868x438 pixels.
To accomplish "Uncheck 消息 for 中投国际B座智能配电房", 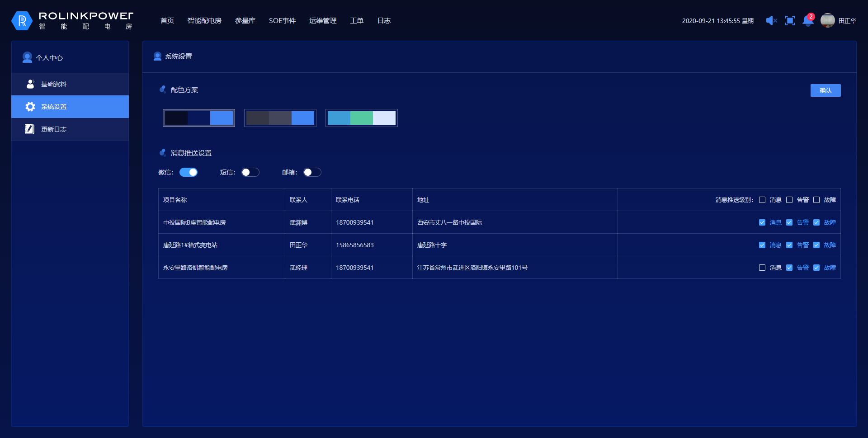I will coord(762,222).
